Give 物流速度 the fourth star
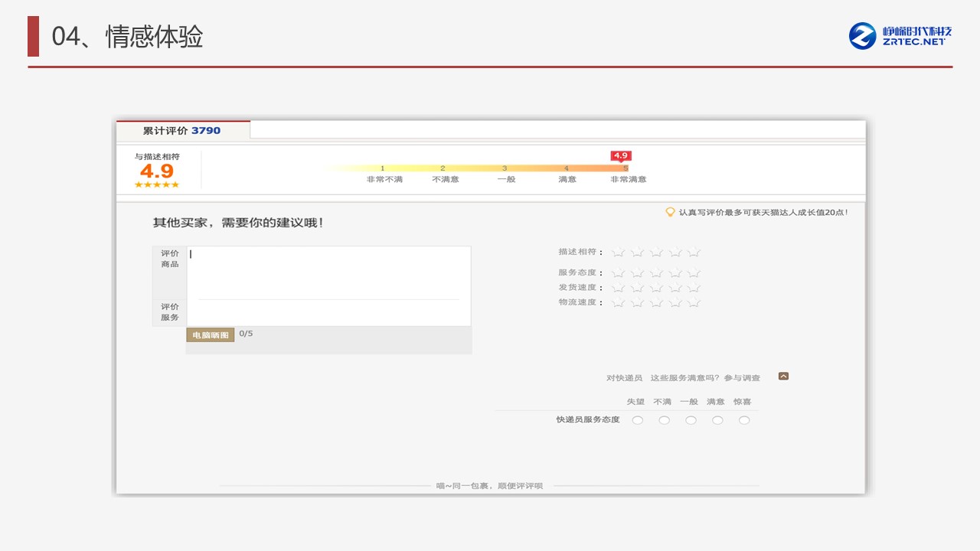980x551 pixels. click(x=675, y=303)
